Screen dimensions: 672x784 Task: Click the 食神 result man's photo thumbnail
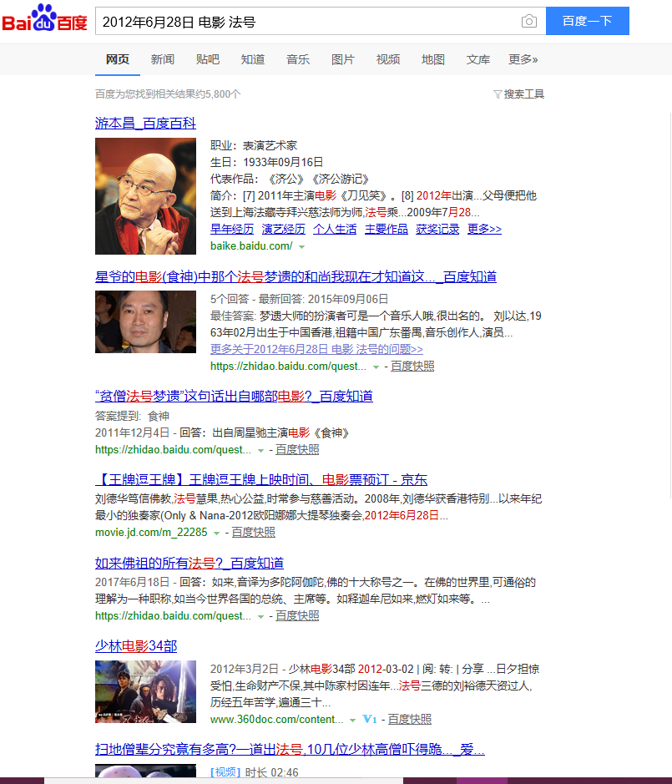click(145, 321)
